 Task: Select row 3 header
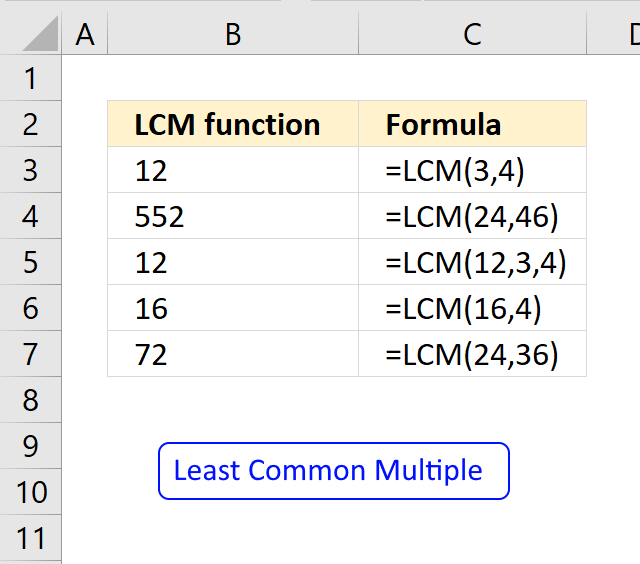point(31,170)
